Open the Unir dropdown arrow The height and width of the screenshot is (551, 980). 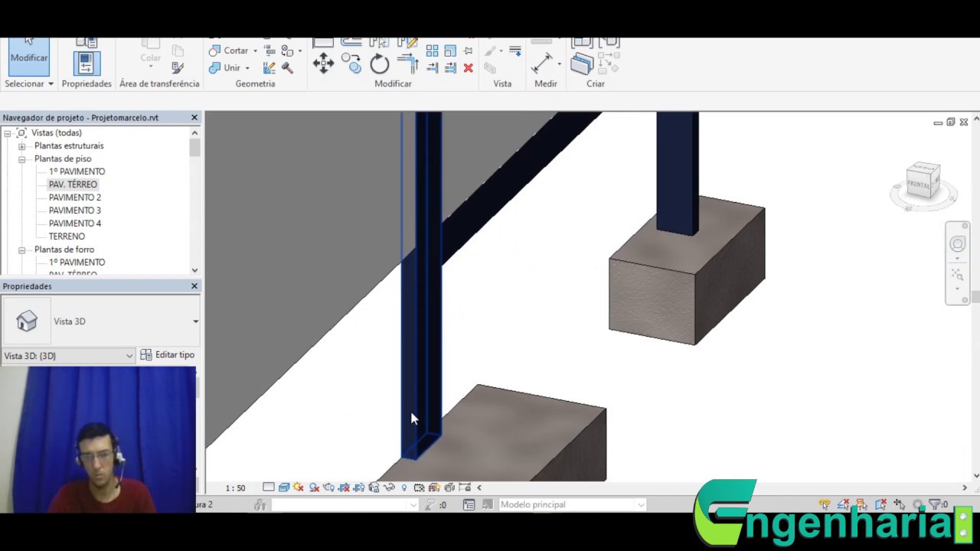[x=247, y=69]
